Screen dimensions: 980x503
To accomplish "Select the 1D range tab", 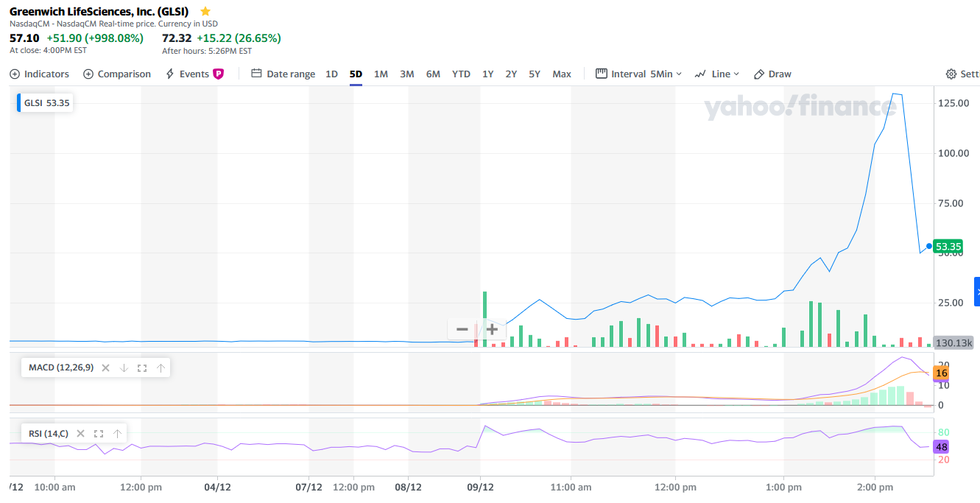I will [x=331, y=74].
